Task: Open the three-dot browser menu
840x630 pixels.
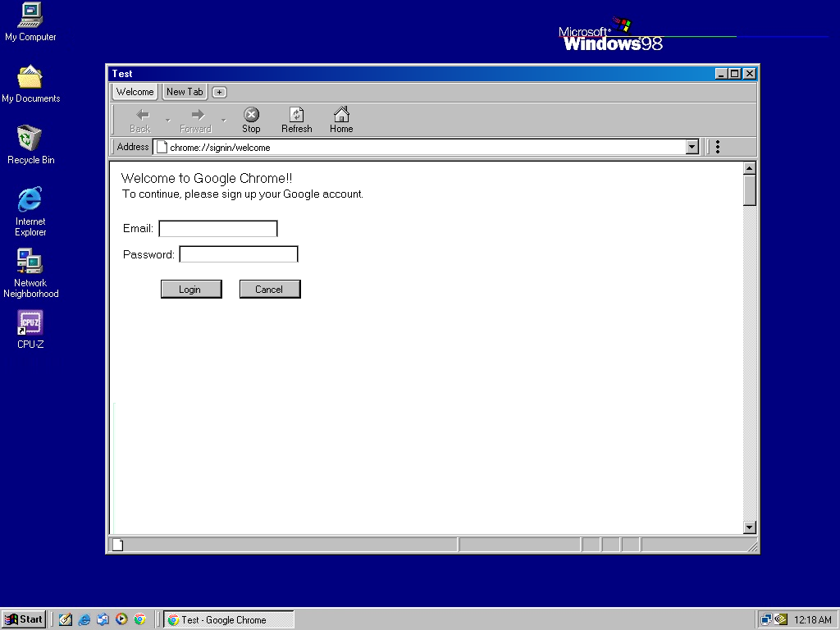Action: pos(717,147)
